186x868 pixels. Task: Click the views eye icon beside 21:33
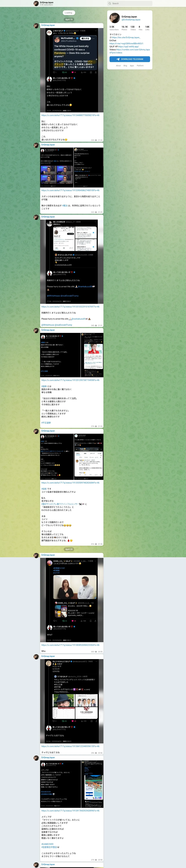click(x=96, y=426)
